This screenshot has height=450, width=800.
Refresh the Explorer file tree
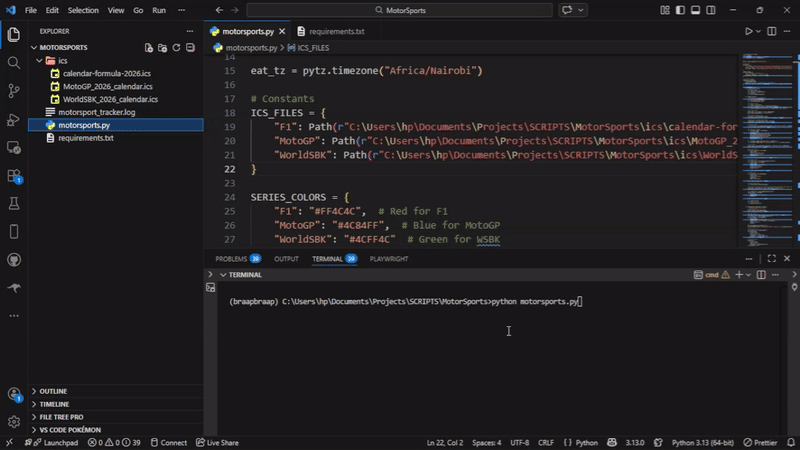[176, 47]
